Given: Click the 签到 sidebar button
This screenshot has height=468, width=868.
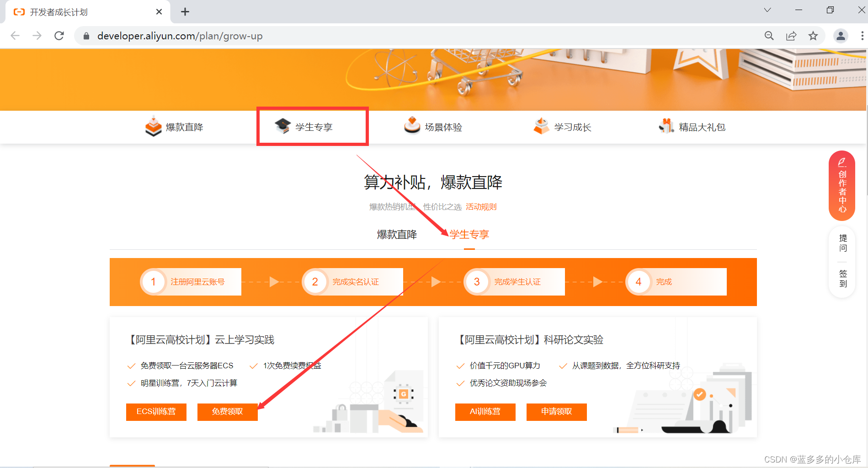Looking at the screenshot, I should 843,279.
